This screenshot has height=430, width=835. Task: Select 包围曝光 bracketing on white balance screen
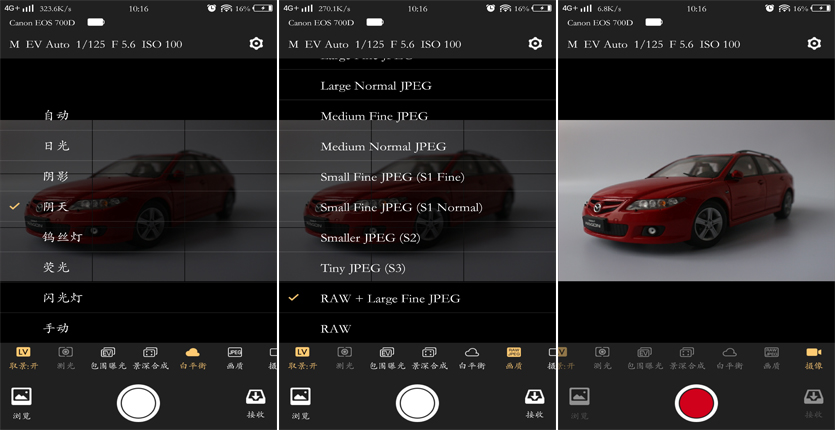tap(108, 358)
